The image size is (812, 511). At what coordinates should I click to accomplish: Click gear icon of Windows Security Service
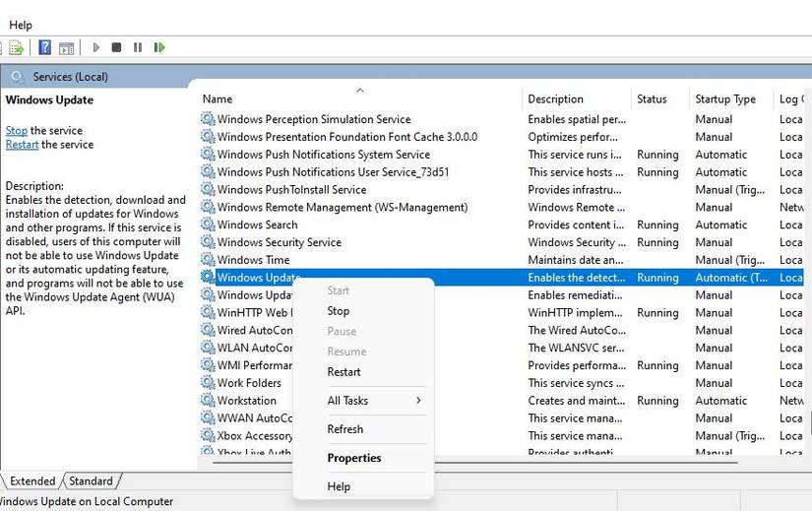[x=208, y=242]
